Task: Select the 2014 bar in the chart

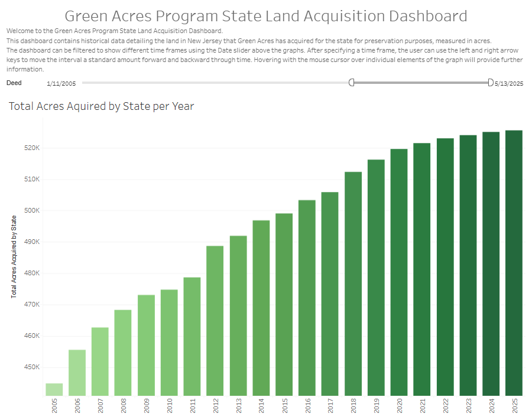Action: click(x=261, y=308)
